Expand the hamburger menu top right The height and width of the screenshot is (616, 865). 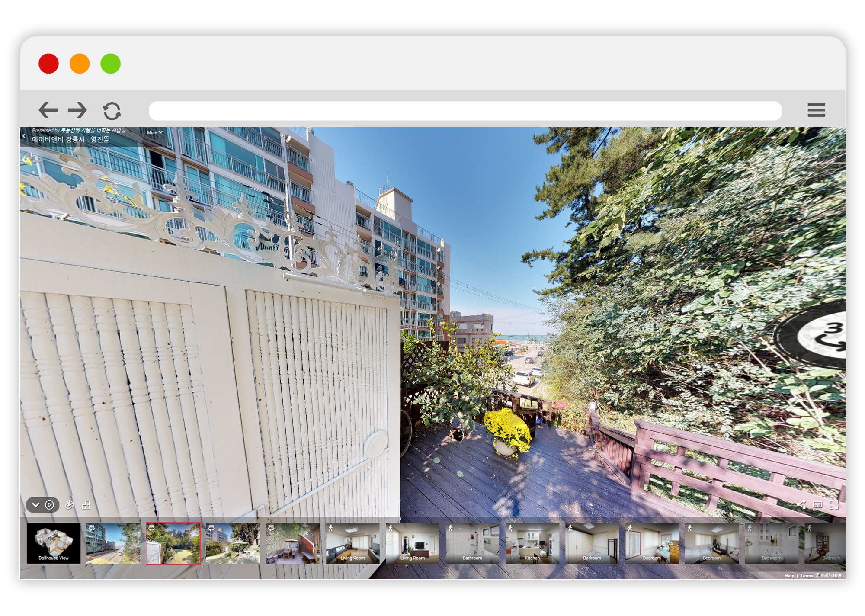pos(817,110)
